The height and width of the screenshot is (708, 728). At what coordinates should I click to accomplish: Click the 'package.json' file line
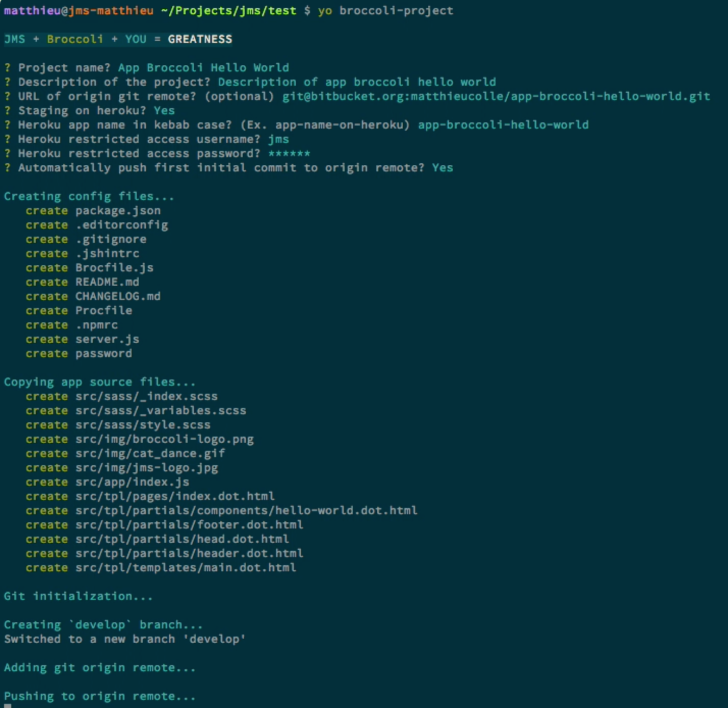pyautogui.click(x=93, y=211)
